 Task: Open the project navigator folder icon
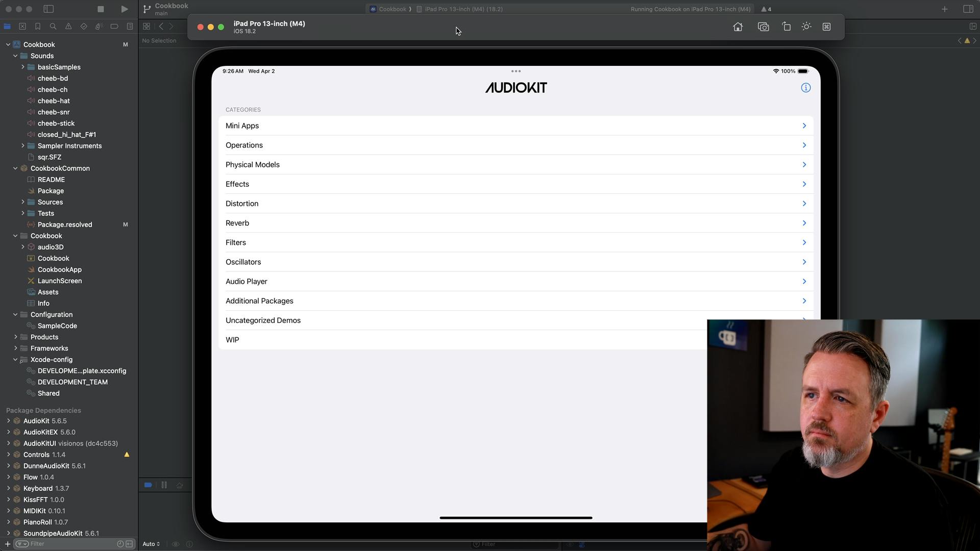(7, 27)
